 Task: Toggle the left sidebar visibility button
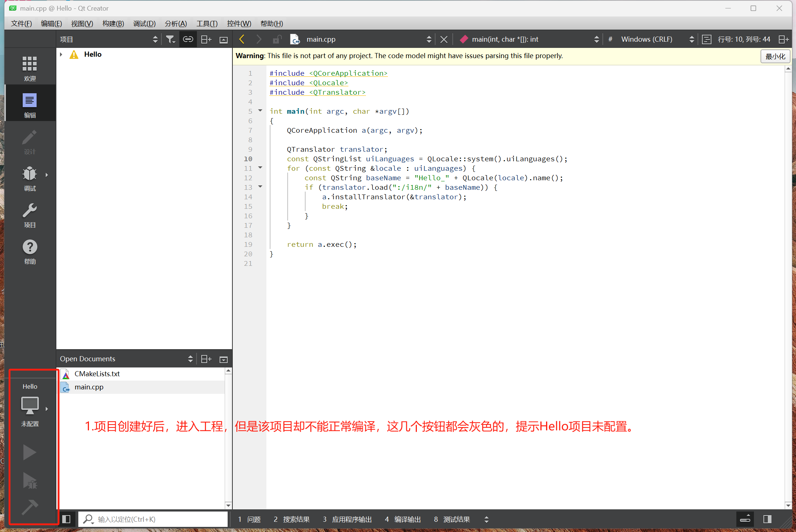click(67, 519)
